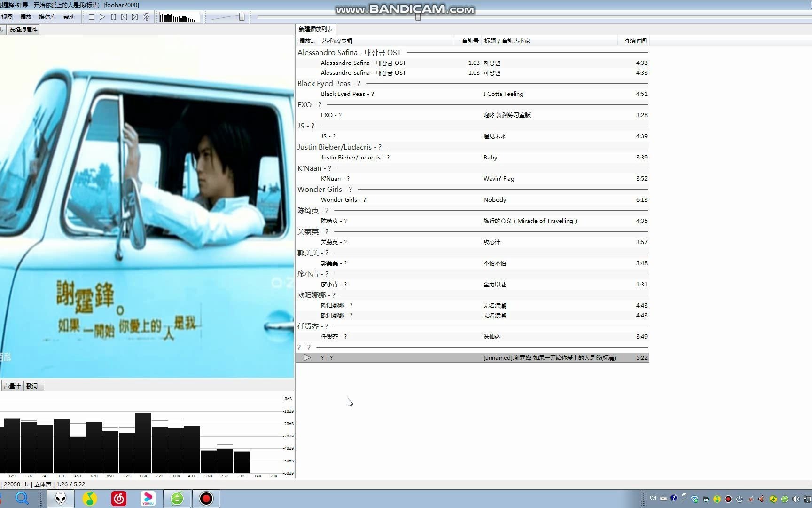The image size is (812, 508).
Task: Select the 攻心计 track
Action: pyautogui.click(x=472, y=242)
